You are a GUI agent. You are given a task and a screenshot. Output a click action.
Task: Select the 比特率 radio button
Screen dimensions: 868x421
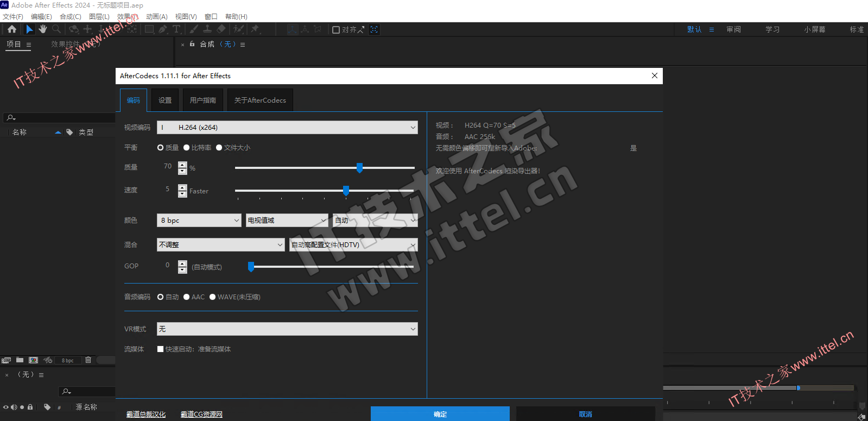[x=186, y=148]
